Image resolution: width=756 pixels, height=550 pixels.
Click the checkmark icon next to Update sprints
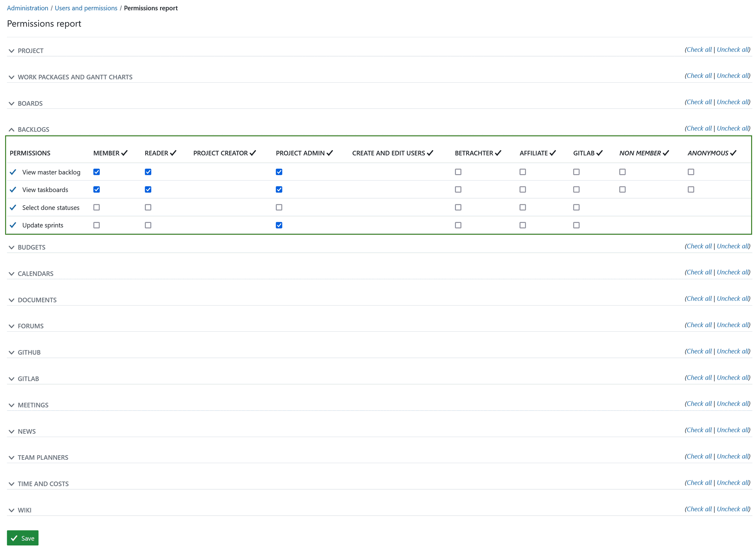coord(13,225)
